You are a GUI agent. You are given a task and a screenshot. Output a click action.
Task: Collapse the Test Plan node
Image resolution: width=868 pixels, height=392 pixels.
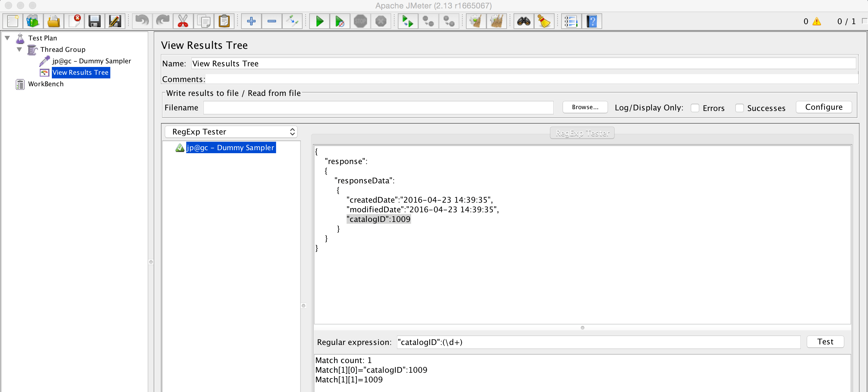[x=8, y=38]
